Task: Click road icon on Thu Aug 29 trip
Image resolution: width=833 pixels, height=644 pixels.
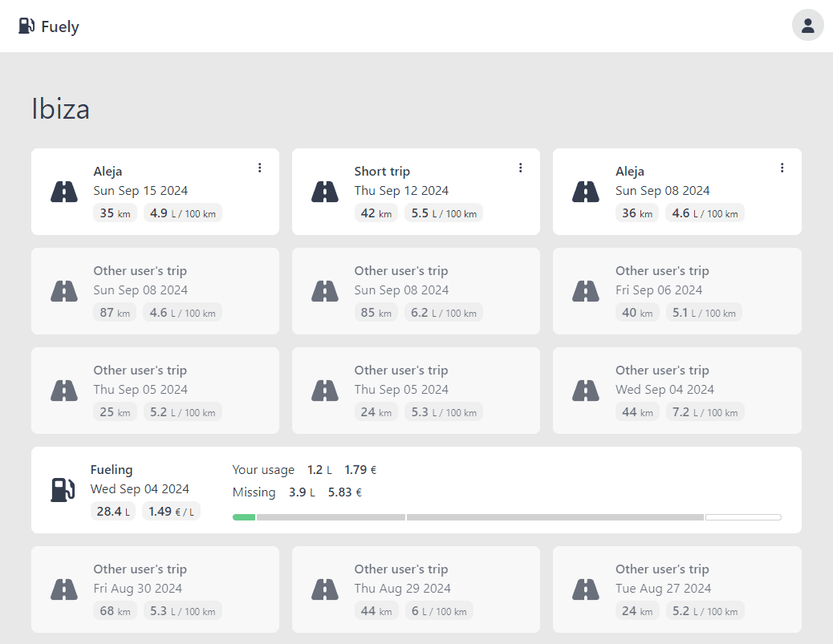Action: point(325,589)
